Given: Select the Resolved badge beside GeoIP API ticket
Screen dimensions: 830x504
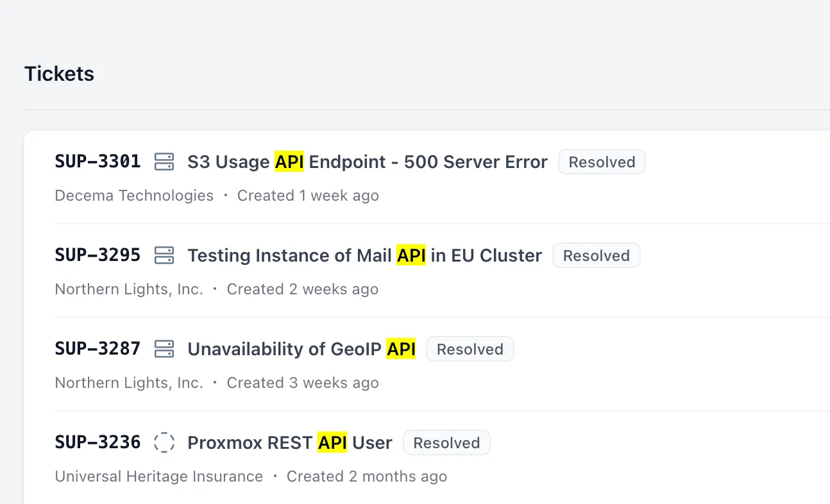Looking at the screenshot, I should [x=470, y=349].
